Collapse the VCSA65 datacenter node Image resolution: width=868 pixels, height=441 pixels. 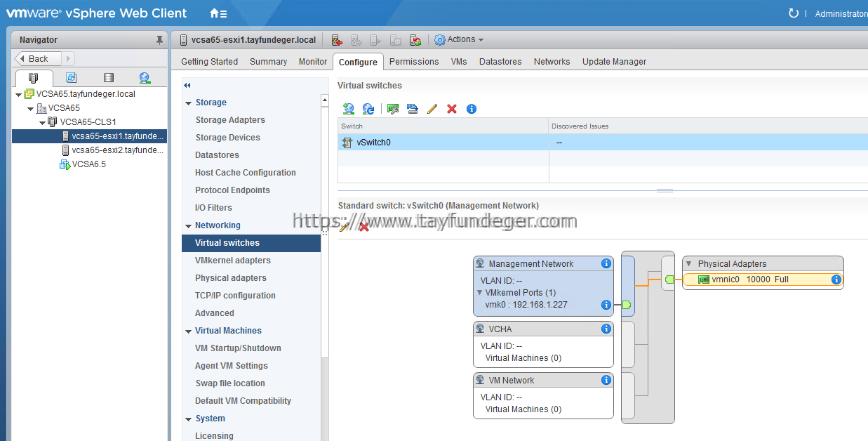tap(30, 108)
